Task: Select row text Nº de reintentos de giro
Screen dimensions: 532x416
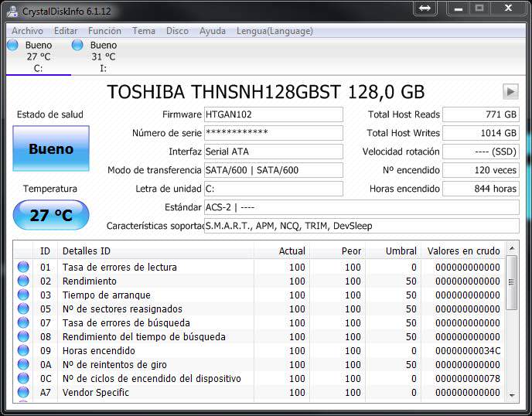Action: coord(114,364)
